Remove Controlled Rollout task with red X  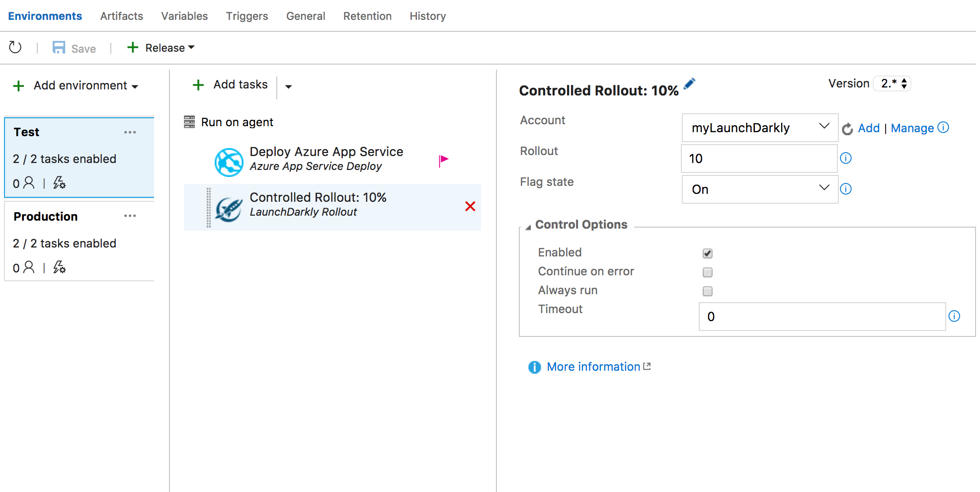click(x=470, y=206)
